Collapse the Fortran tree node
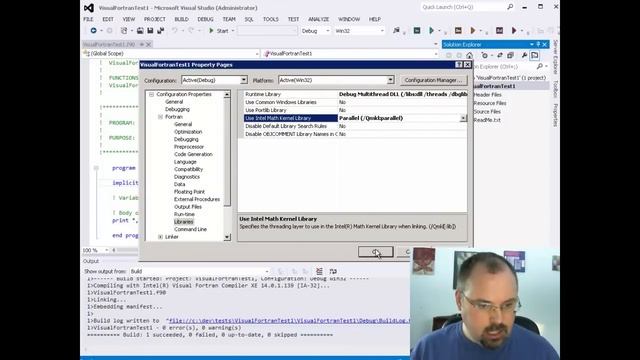Screen dimensions: 640x360 (x=160, y=117)
